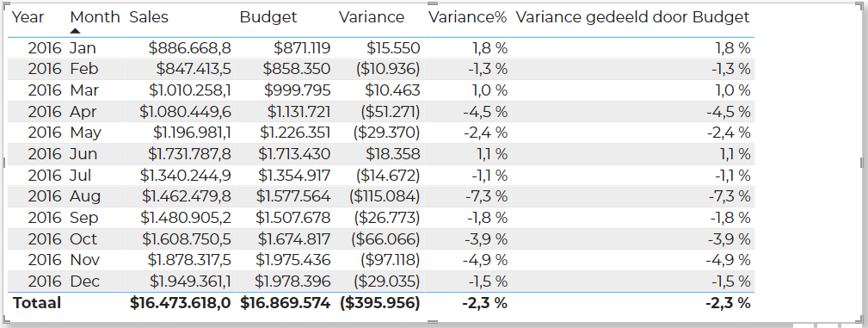Select the Jun budget value $1.713.430

[294, 153]
